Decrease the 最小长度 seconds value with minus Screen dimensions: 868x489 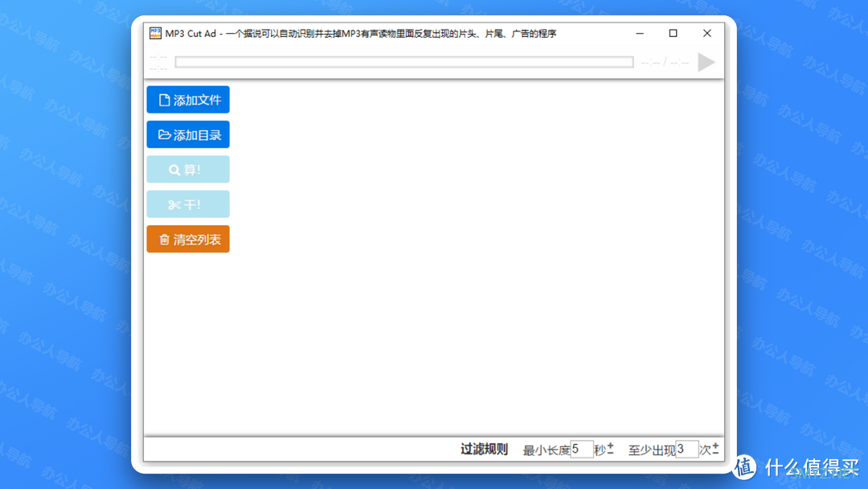coord(610,453)
